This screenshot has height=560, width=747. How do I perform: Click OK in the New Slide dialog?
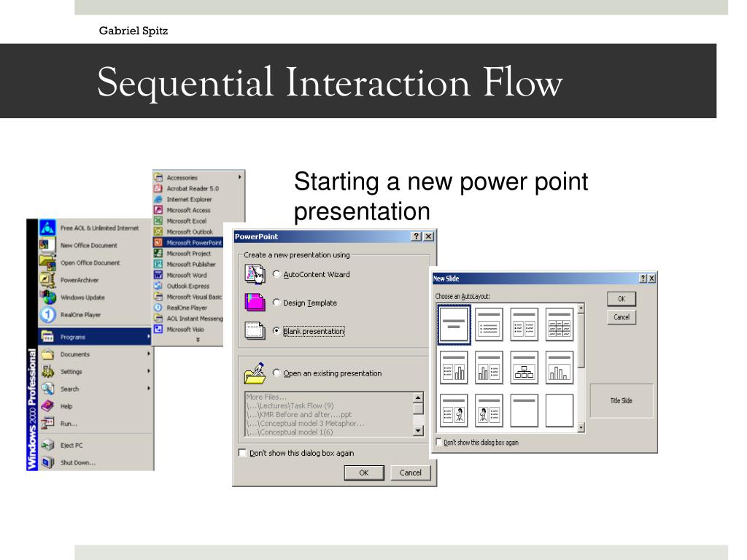pos(622,299)
